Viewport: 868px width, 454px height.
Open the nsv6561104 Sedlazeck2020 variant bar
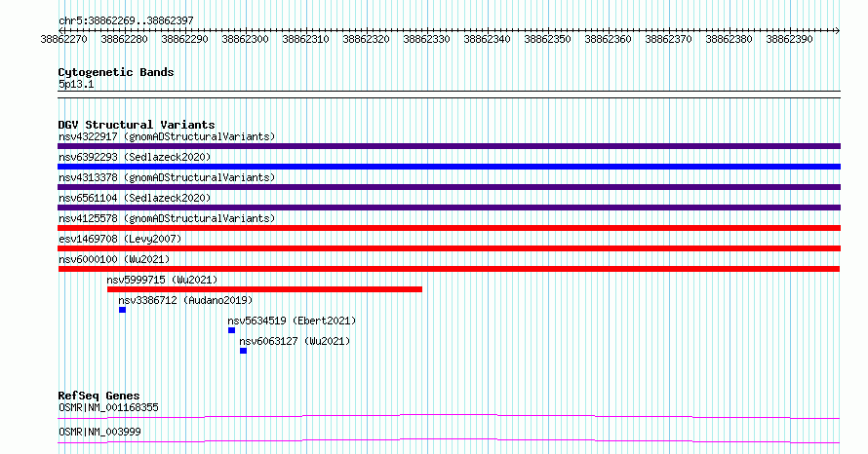(x=449, y=208)
